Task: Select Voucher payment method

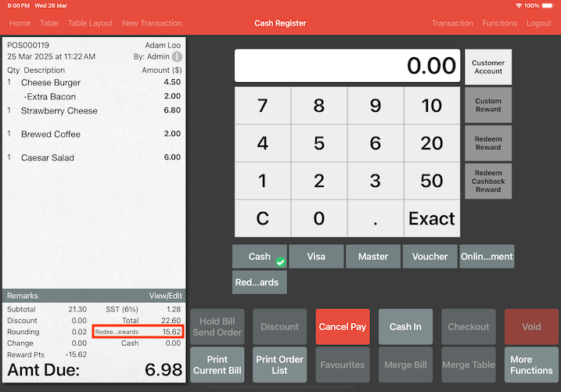Action: click(430, 257)
